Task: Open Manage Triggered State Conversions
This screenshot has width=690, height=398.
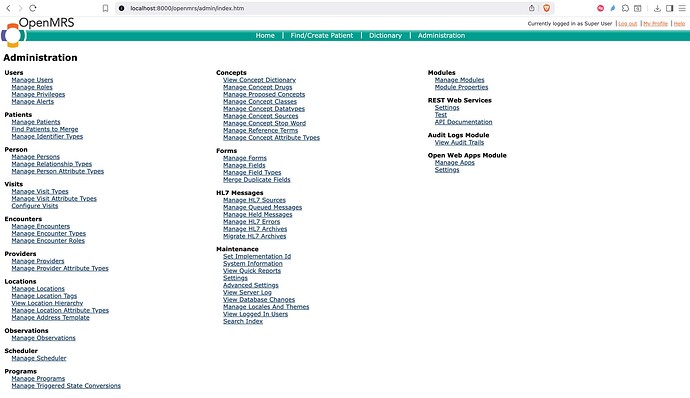Action: (66, 386)
